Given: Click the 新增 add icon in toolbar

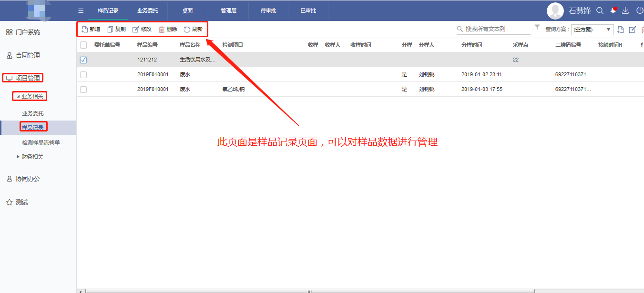Looking at the screenshot, I should pos(85,30).
